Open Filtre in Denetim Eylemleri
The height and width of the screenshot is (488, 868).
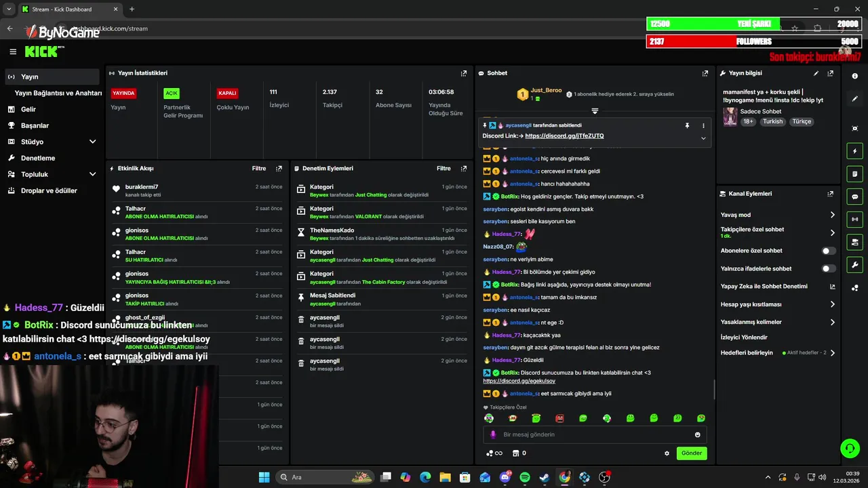point(443,168)
